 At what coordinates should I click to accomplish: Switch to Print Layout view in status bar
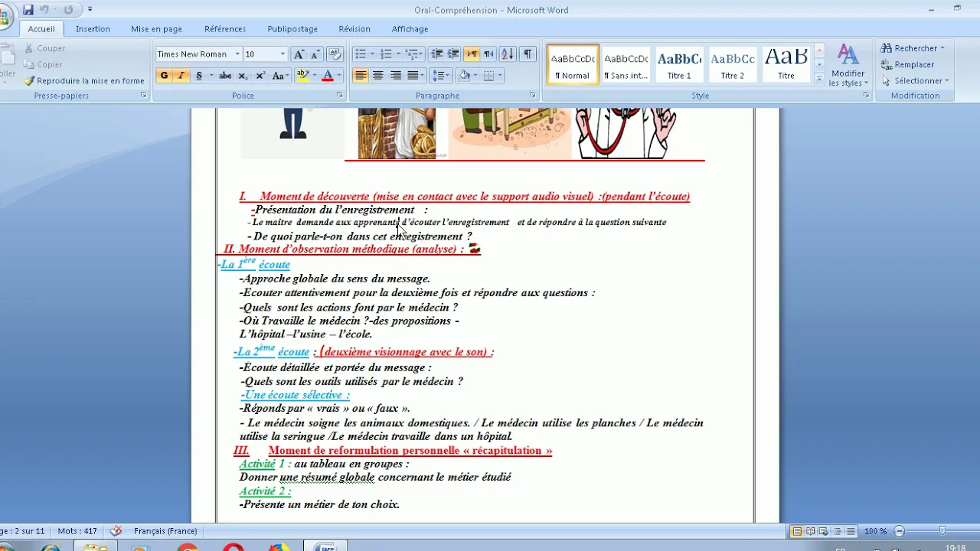pos(797,531)
